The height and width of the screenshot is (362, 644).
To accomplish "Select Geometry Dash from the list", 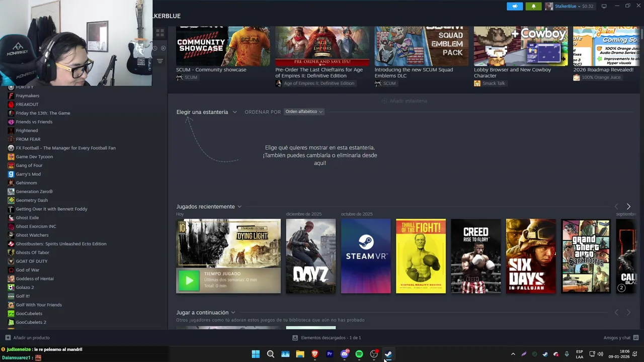I will click(32, 200).
